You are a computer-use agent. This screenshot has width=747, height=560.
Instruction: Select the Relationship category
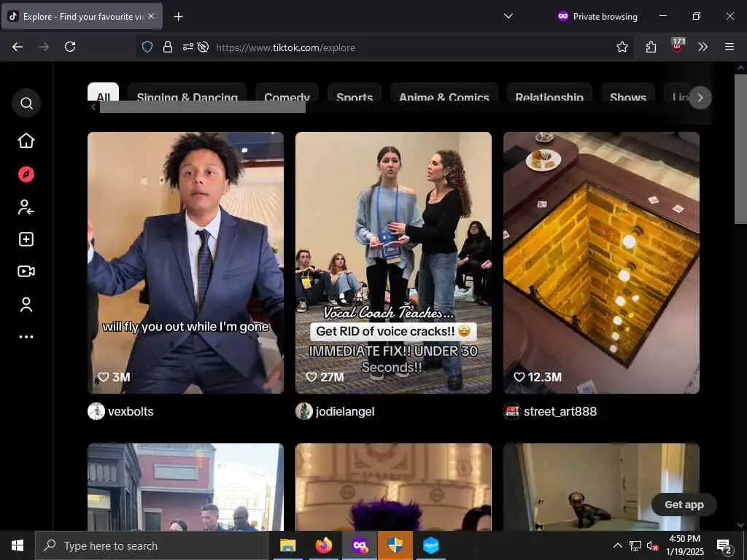(549, 93)
